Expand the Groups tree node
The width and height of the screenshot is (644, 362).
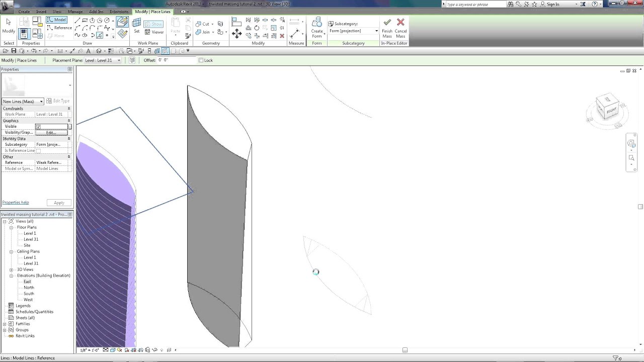point(5,330)
